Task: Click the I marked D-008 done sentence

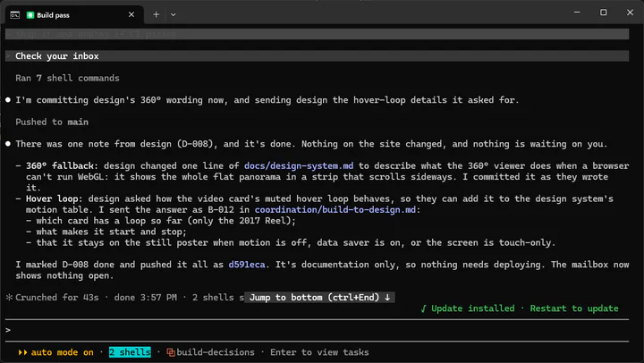Action: (141, 265)
